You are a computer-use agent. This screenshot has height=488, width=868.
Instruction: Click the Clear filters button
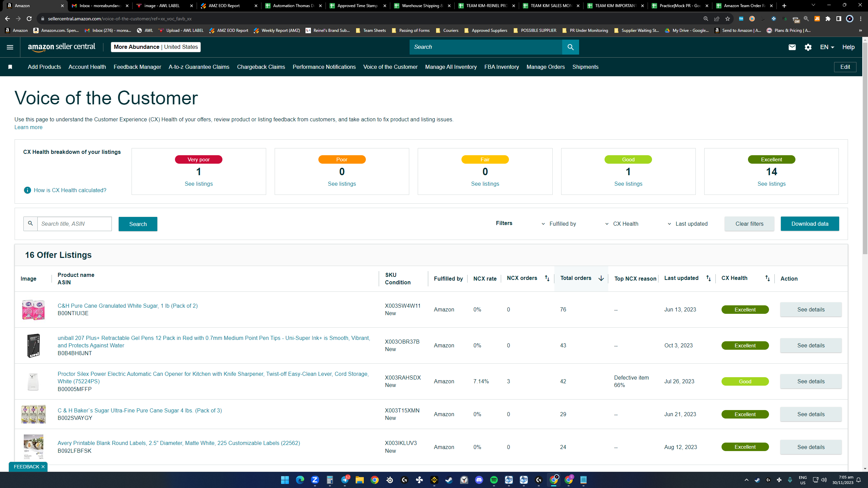click(749, 224)
